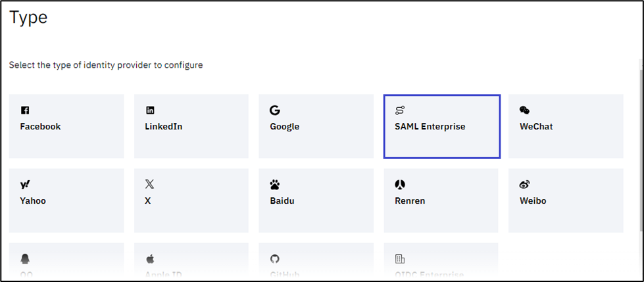The image size is (644, 282).
Task: Click the Renren logo icon
Action: (x=400, y=185)
